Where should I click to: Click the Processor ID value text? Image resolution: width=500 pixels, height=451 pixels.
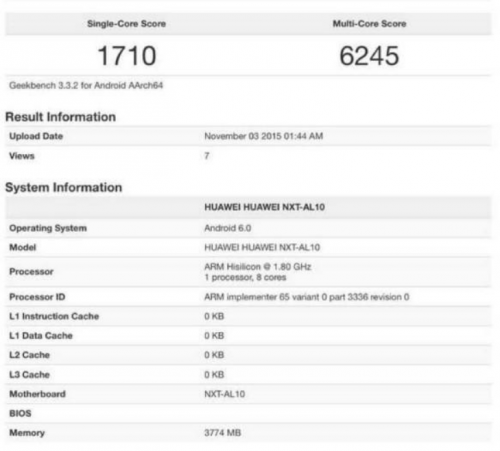click(307, 297)
